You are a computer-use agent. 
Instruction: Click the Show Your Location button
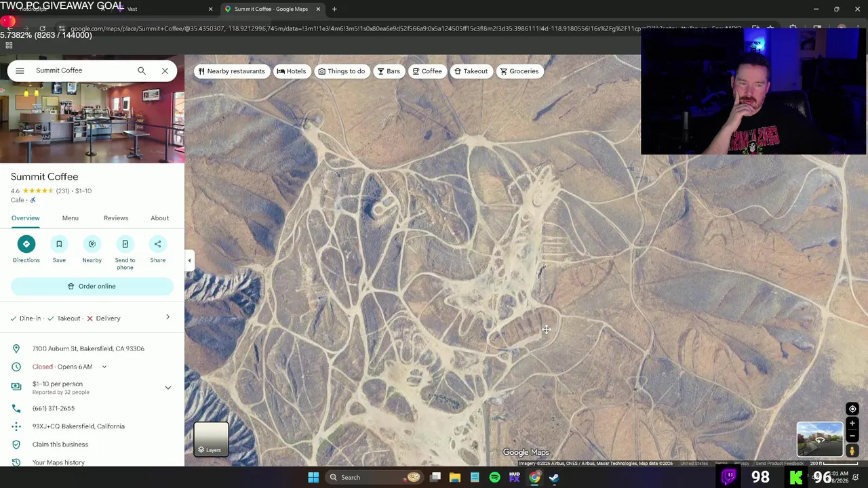click(x=852, y=409)
